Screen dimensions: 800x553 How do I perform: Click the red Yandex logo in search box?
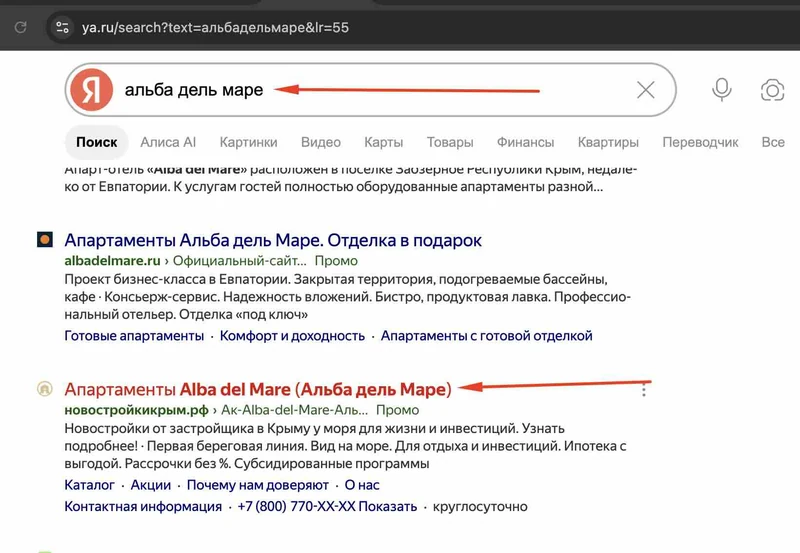point(91,90)
